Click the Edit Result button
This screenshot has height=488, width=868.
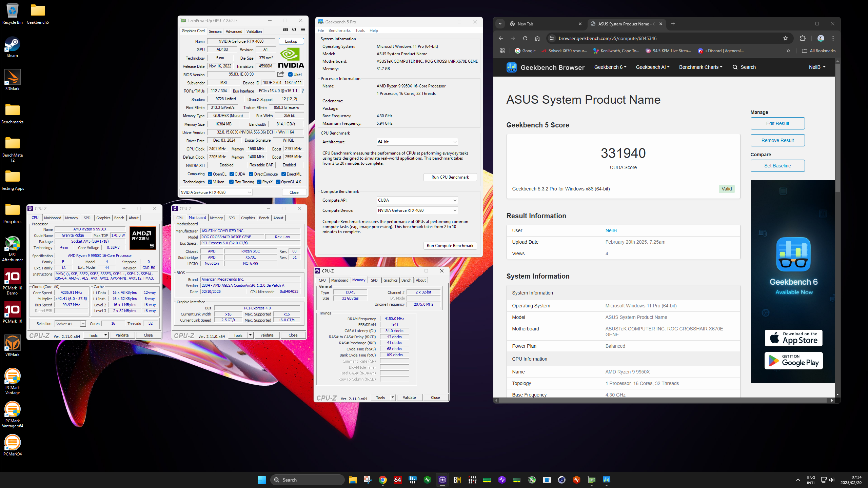[777, 123]
